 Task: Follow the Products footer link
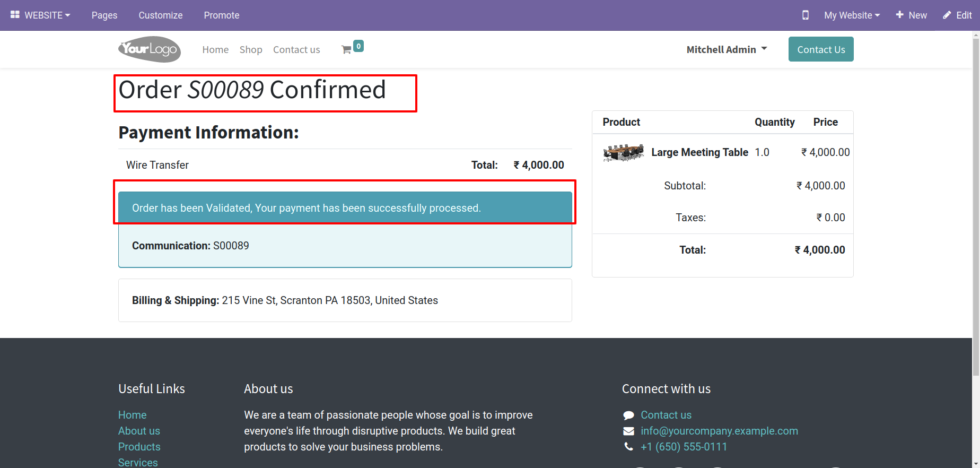(x=139, y=447)
